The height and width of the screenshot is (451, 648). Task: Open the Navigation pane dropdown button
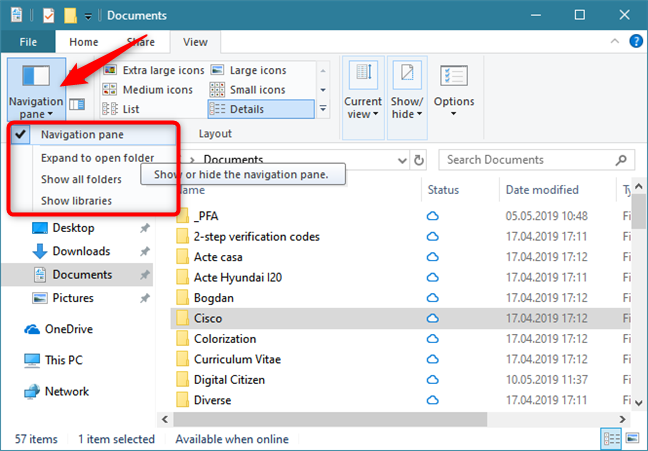pyautogui.click(x=36, y=89)
